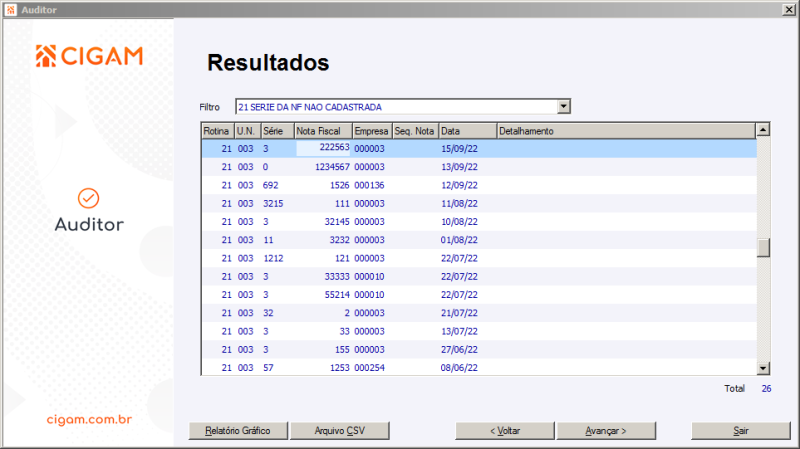Go back with the < Voltar button
This screenshot has width=800, height=449.
pos(505,431)
